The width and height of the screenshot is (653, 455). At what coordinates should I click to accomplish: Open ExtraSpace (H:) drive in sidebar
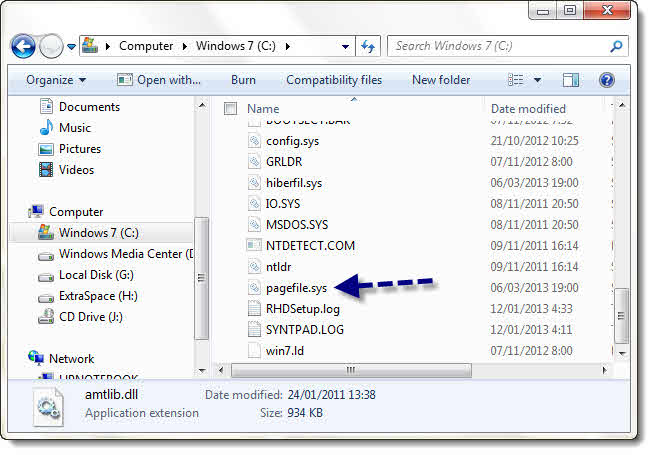(98, 296)
